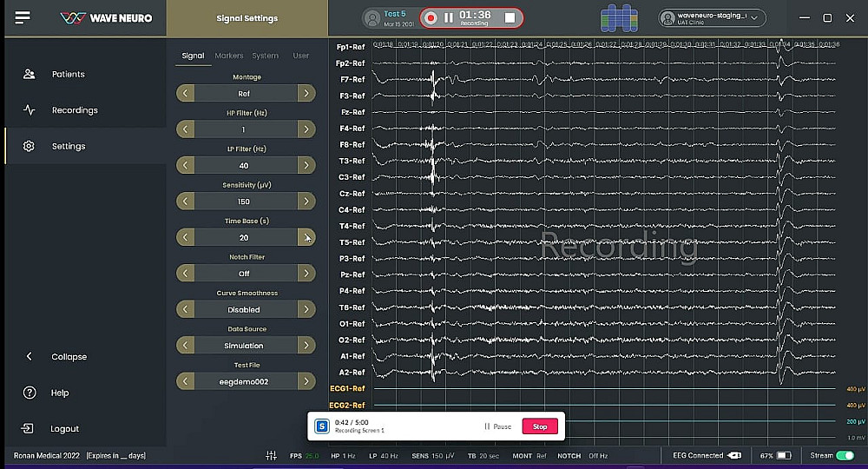The image size is (868, 469).
Task: Decrease the Time Base value
Action: 186,238
